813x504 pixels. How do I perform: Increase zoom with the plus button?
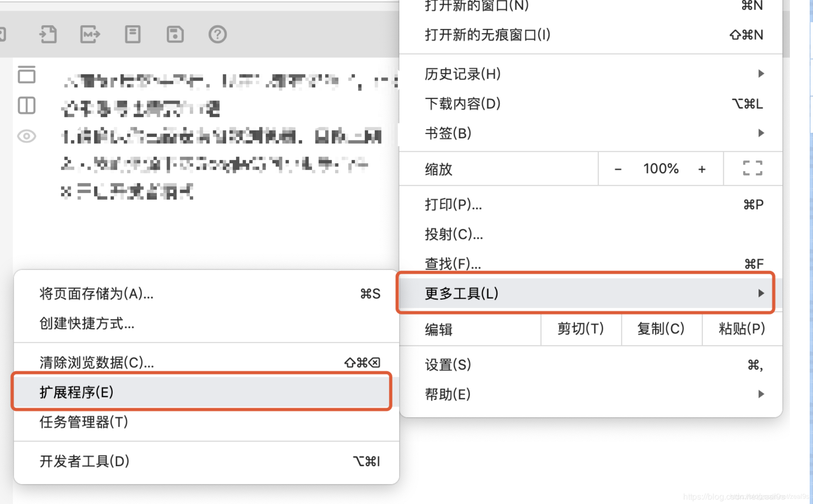click(x=702, y=169)
